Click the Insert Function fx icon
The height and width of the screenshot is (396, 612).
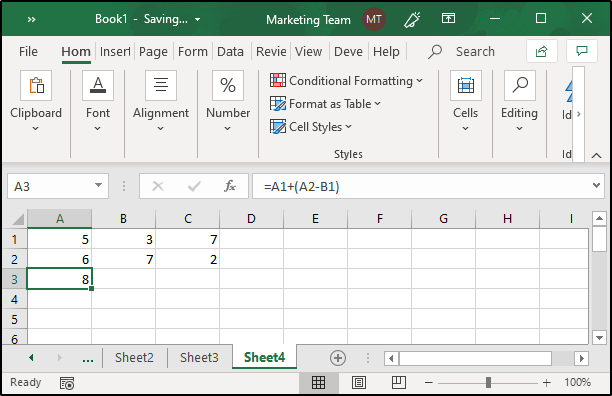(x=230, y=186)
